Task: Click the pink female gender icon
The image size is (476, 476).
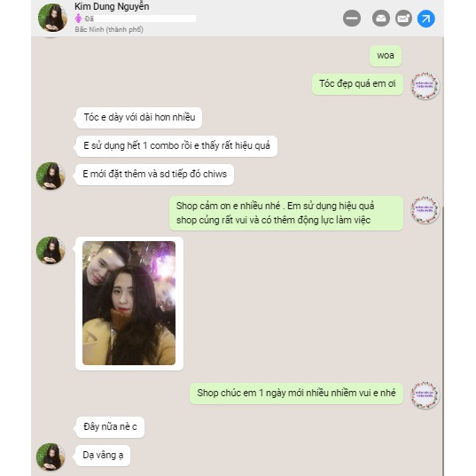Action: point(78,19)
